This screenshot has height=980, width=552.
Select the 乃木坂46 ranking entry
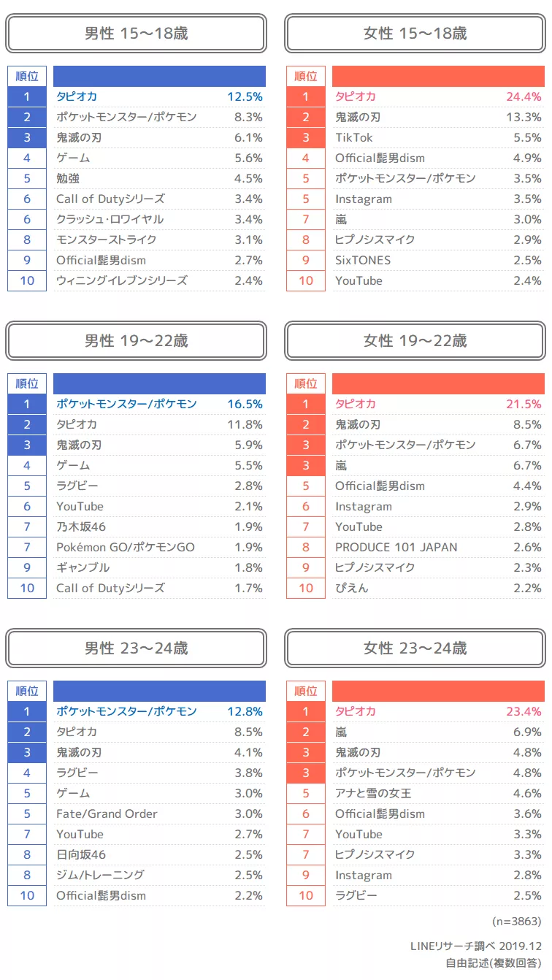(x=81, y=527)
